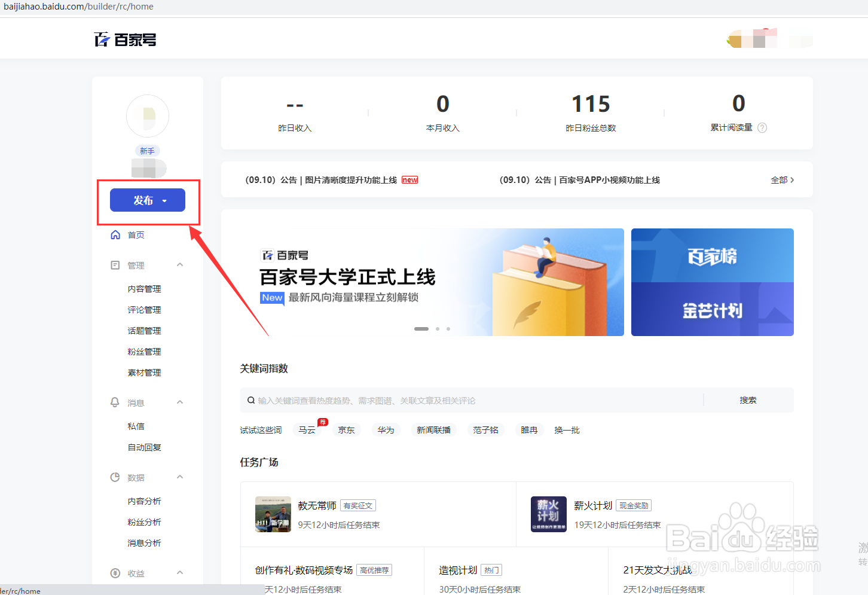Click the pie chart icon beside 数据

click(x=115, y=477)
